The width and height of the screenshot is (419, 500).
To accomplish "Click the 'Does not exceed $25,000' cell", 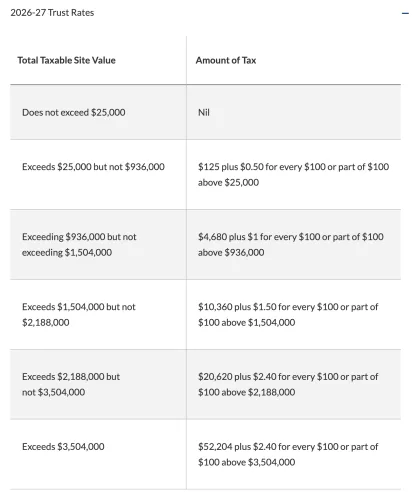I will (98, 112).
